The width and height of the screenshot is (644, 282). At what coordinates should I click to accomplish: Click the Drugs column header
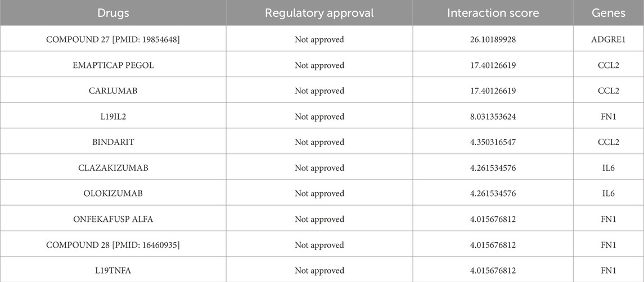pyautogui.click(x=113, y=13)
